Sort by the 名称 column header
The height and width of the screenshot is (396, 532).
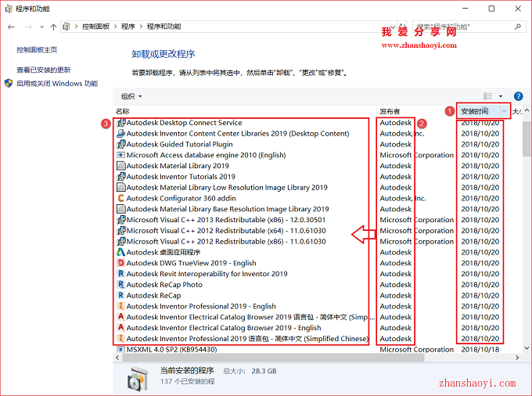pos(123,111)
